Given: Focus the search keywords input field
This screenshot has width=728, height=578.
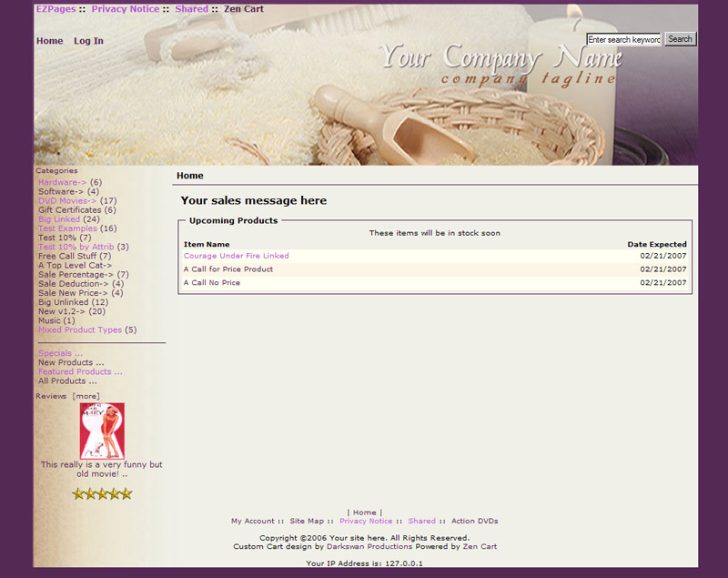Looking at the screenshot, I should [x=623, y=40].
